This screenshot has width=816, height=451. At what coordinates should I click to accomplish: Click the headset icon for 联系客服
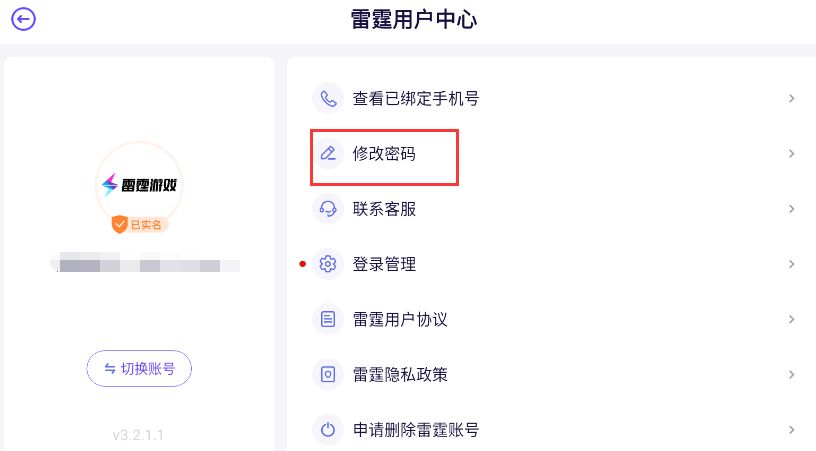pos(328,209)
